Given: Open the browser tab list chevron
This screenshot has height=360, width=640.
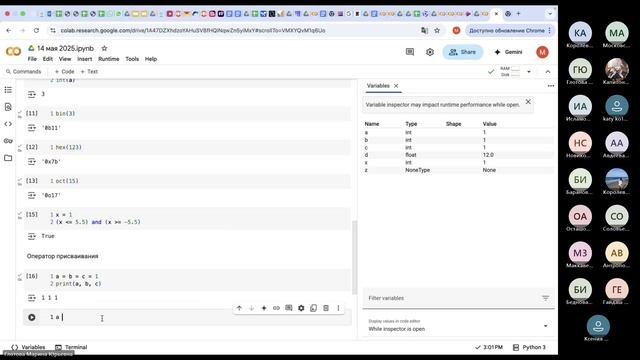Looking at the screenshot, I should pyautogui.click(x=550, y=13).
